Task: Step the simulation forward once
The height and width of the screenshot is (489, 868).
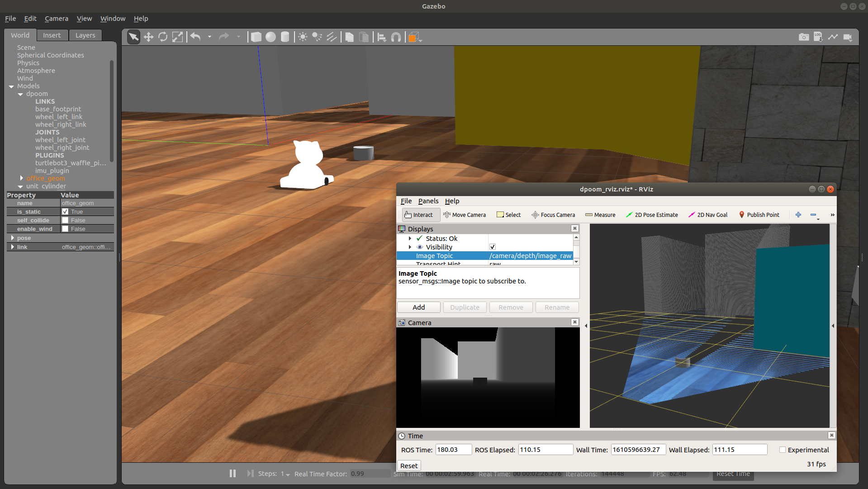Action: point(250,474)
